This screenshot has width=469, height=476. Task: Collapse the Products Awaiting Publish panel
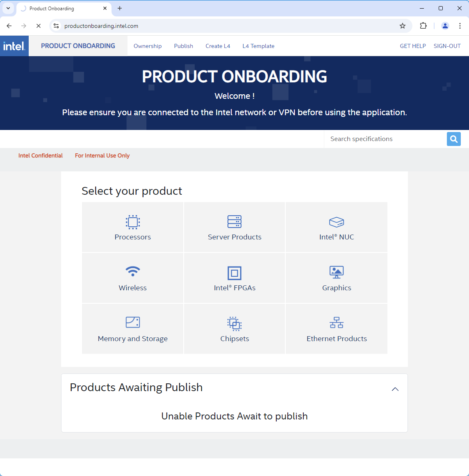pyautogui.click(x=395, y=389)
